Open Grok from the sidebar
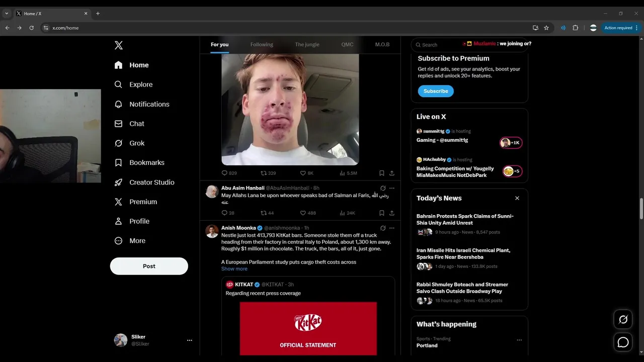The width and height of the screenshot is (644, 362). (130, 143)
